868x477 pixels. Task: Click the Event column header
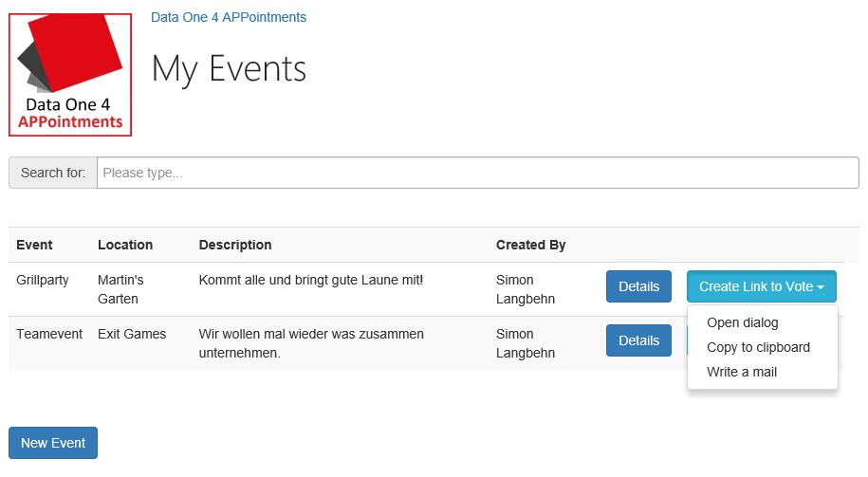(x=35, y=245)
